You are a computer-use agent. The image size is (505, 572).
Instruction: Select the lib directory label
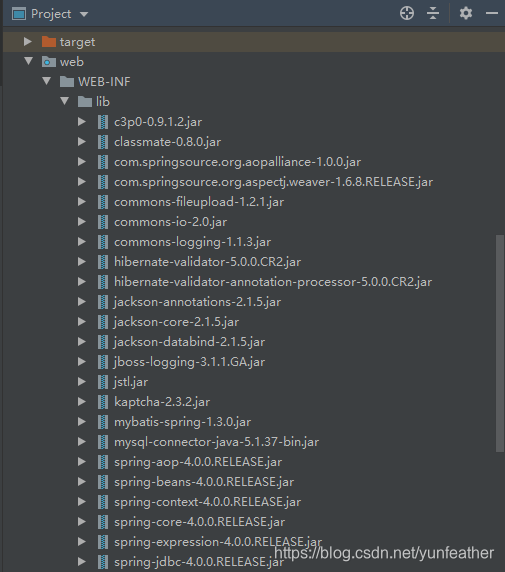pos(103,102)
